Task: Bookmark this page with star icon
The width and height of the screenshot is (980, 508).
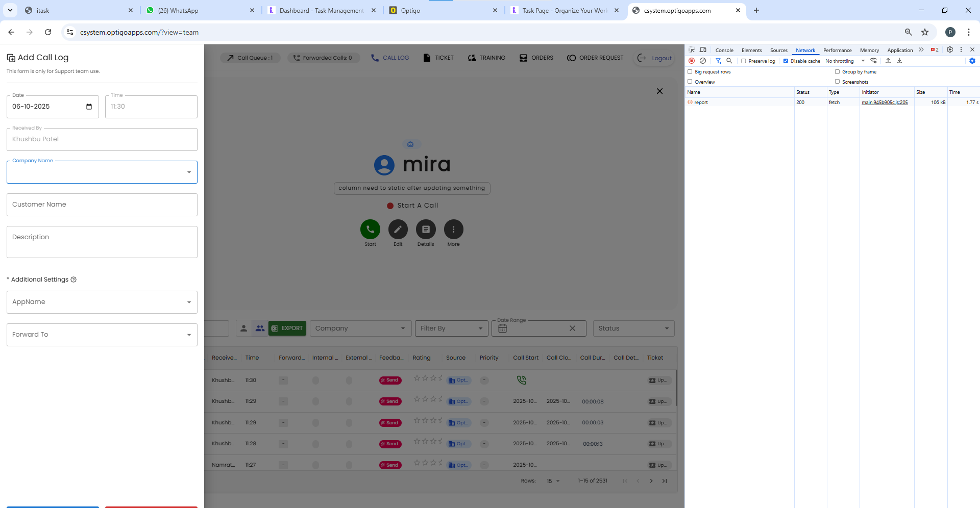Action: pyautogui.click(x=925, y=32)
